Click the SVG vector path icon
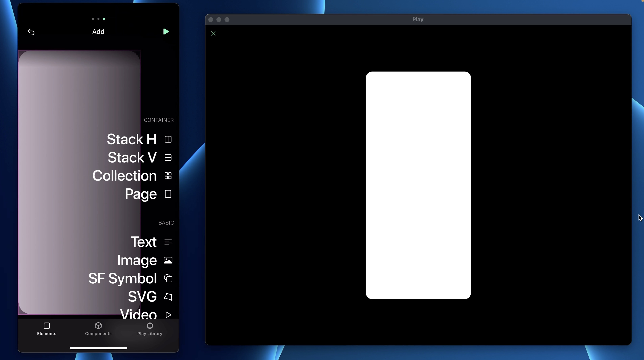Screen dimensions: 644x360 (168, 297)
